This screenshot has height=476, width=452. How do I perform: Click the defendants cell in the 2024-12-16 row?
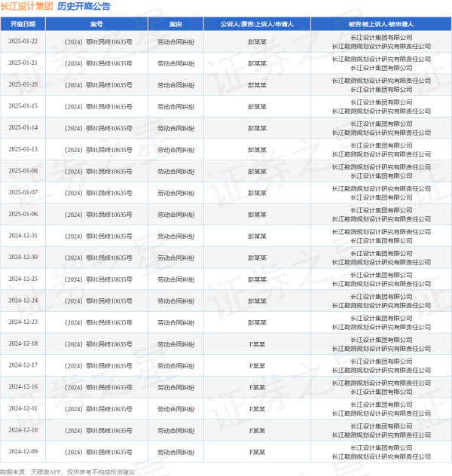pyautogui.click(x=381, y=387)
